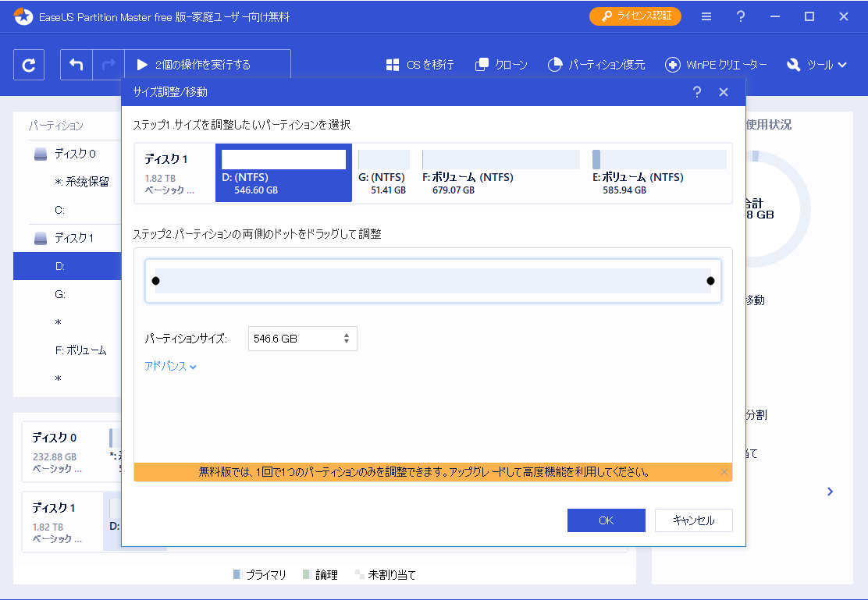The width and height of the screenshot is (868, 600).
Task: Expand the アドバンス options
Action: click(170, 367)
